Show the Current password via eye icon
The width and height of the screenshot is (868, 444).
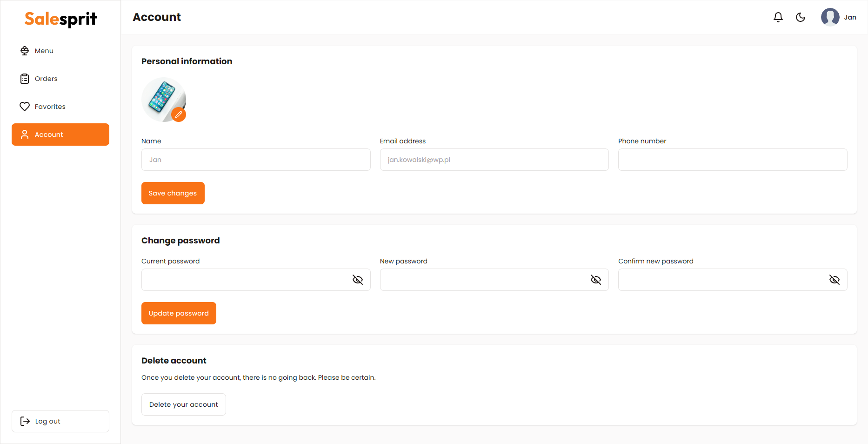[x=358, y=280]
